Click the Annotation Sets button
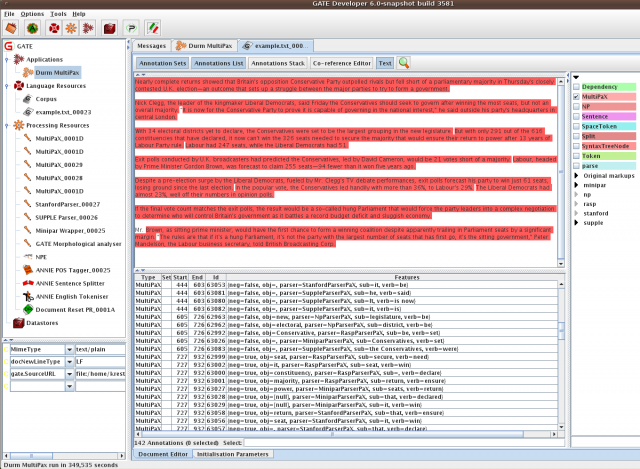Image resolution: width=640 pixels, height=469 pixels. tap(161, 62)
